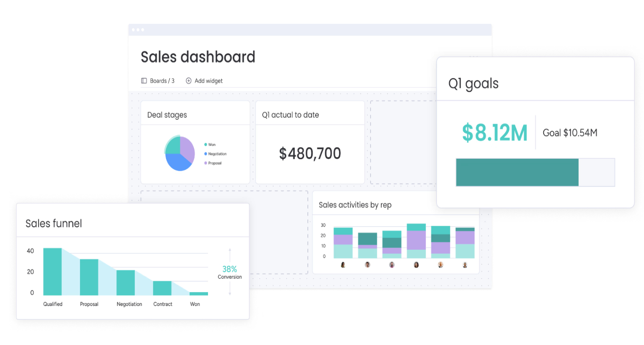Select the Qualified bar in Sales funnel
Image resolution: width=644 pixels, height=345 pixels.
(52, 272)
